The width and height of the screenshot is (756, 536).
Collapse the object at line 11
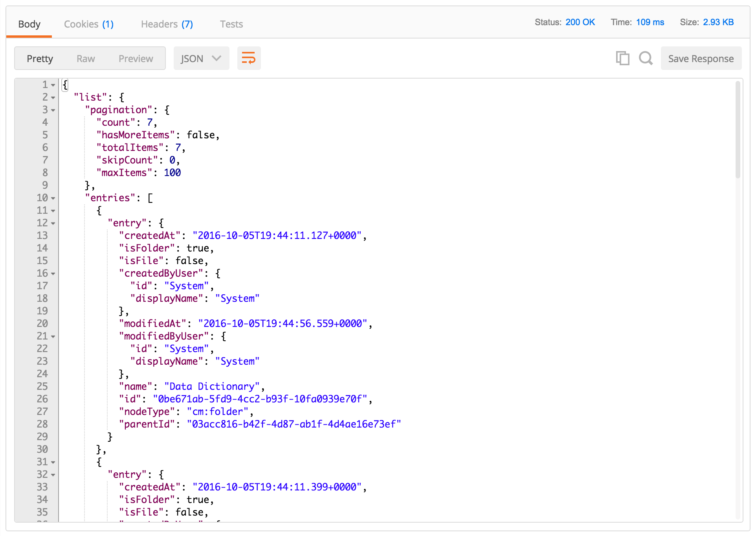[53, 211]
